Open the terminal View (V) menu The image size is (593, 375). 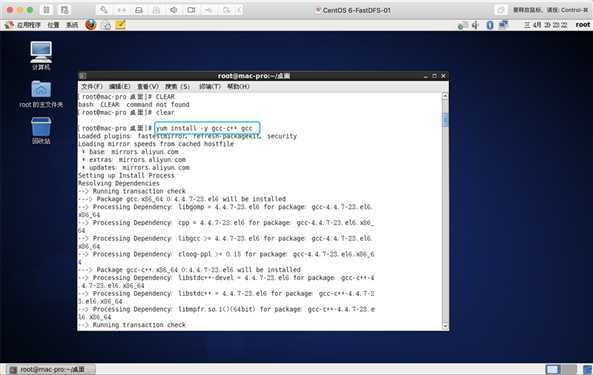147,87
